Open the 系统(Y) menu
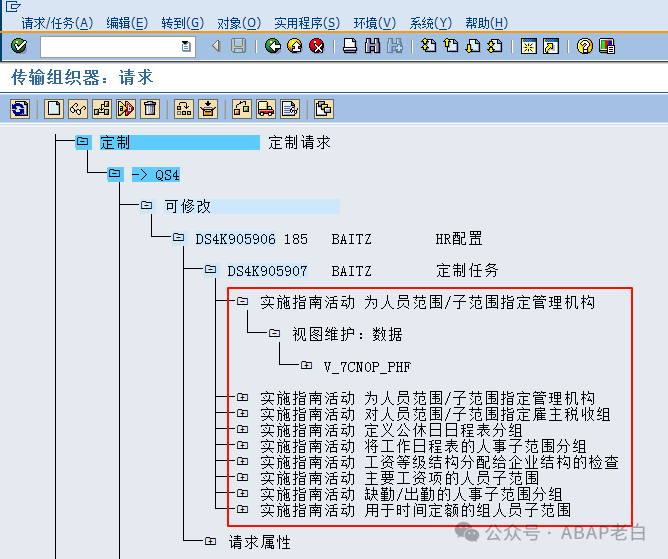Screen dimensions: 668x559 pyautogui.click(x=430, y=23)
